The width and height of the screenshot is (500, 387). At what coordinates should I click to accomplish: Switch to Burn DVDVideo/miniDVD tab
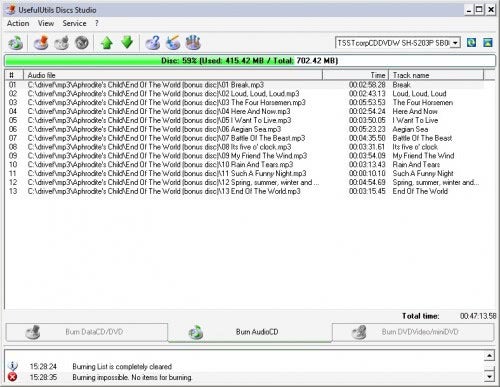(413, 332)
